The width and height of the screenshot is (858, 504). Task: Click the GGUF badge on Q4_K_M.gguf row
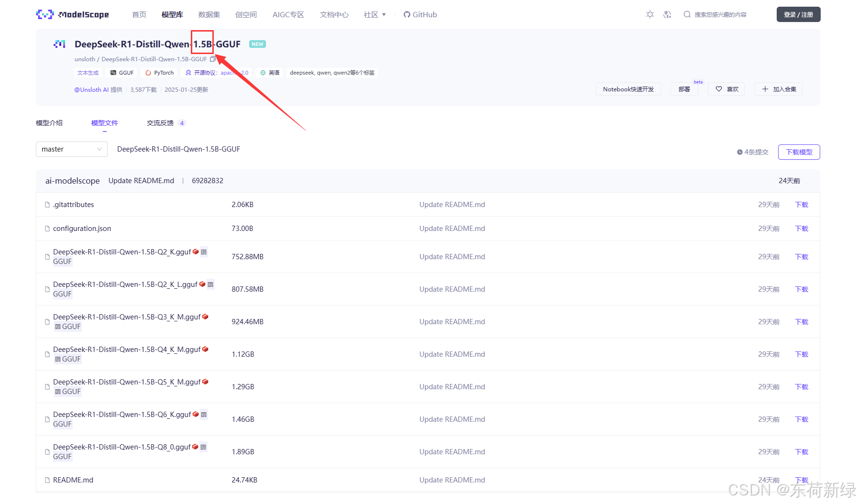(67, 359)
